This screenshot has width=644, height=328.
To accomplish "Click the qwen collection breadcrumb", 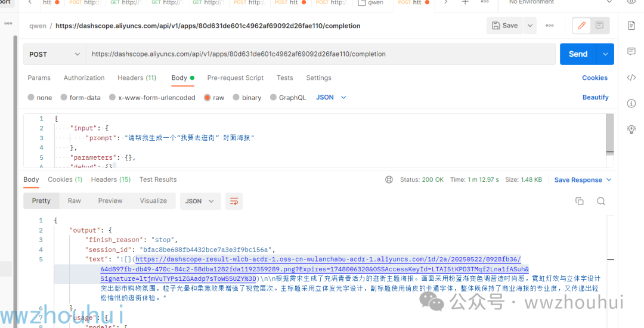I will click(x=38, y=26).
